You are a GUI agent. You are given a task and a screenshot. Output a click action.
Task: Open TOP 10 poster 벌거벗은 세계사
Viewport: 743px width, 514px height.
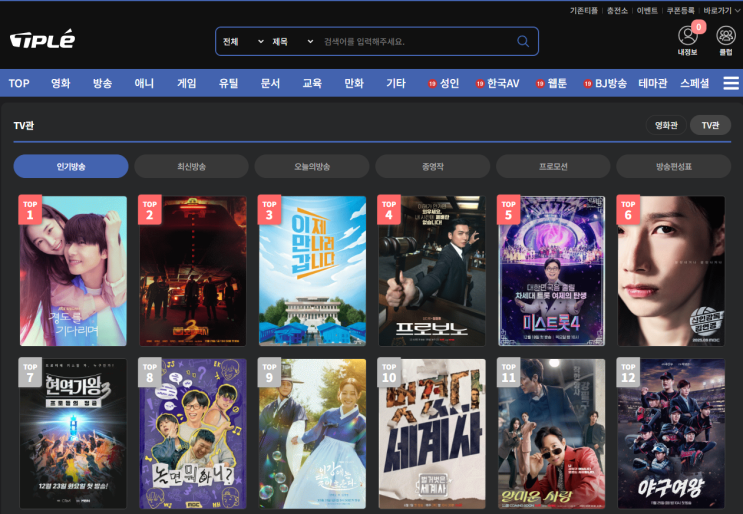pos(432,433)
